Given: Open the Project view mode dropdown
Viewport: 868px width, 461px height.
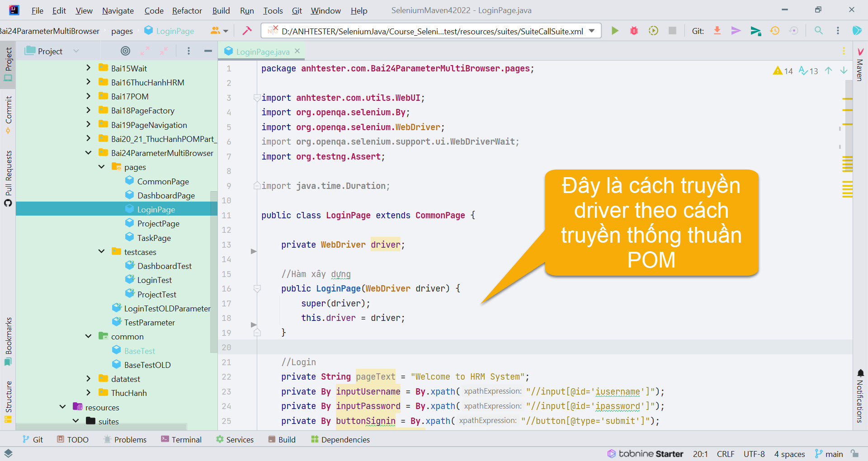Looking at the screenshot, I should [76, 51].
